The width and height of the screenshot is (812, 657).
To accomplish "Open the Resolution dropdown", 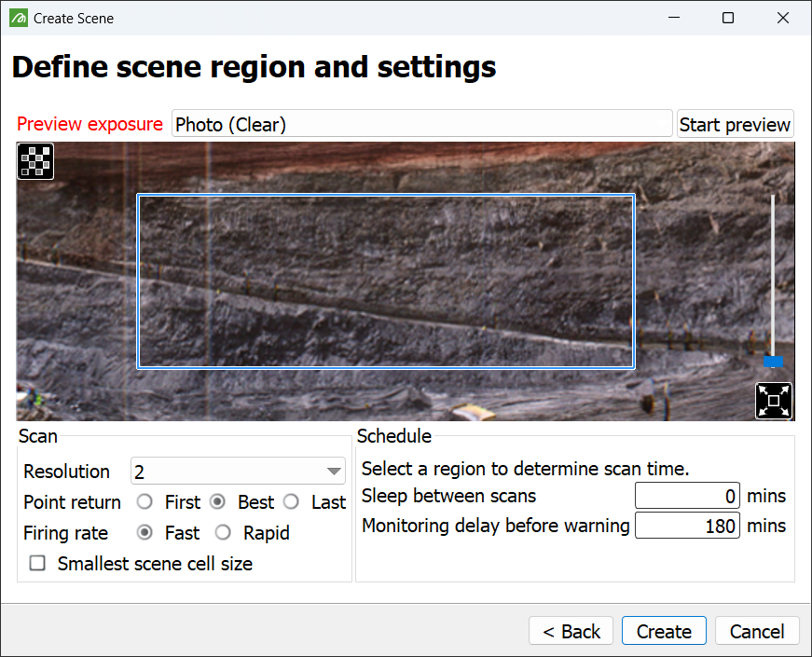I will pyautogui.click(x=238, y=472).
